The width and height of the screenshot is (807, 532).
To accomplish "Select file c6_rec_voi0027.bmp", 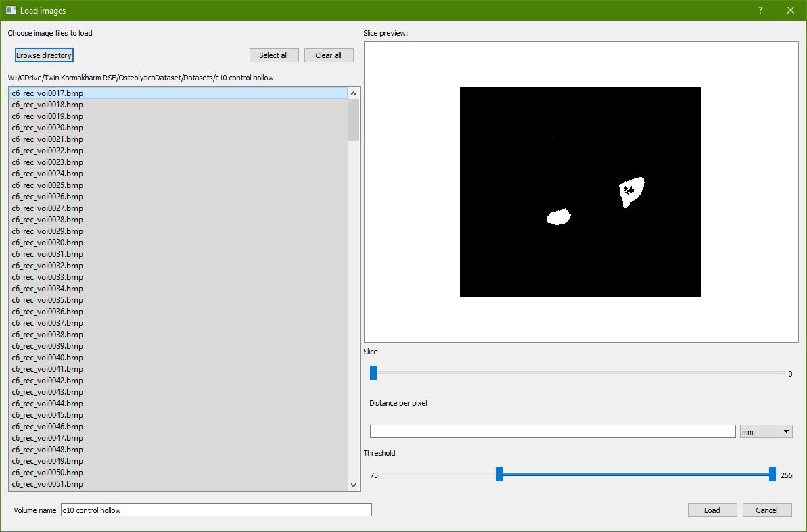I will click(x=178, y=208).
